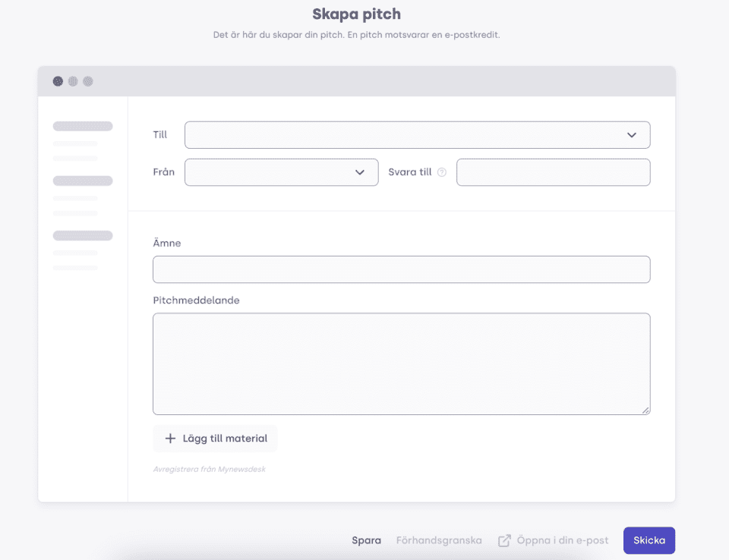The width and height of the screenshot is (729, 560).
Task: Focus the Svara till input field
Action: tap(554, 172)
